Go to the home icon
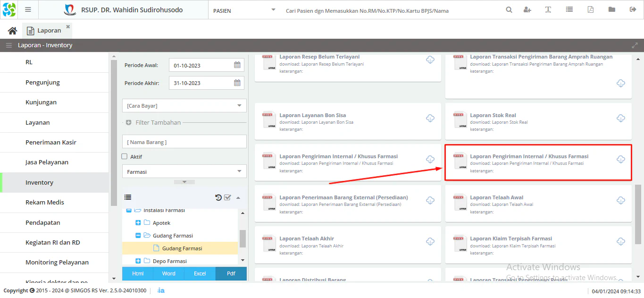This screenshot has width=644, height=298. point(13,30)
